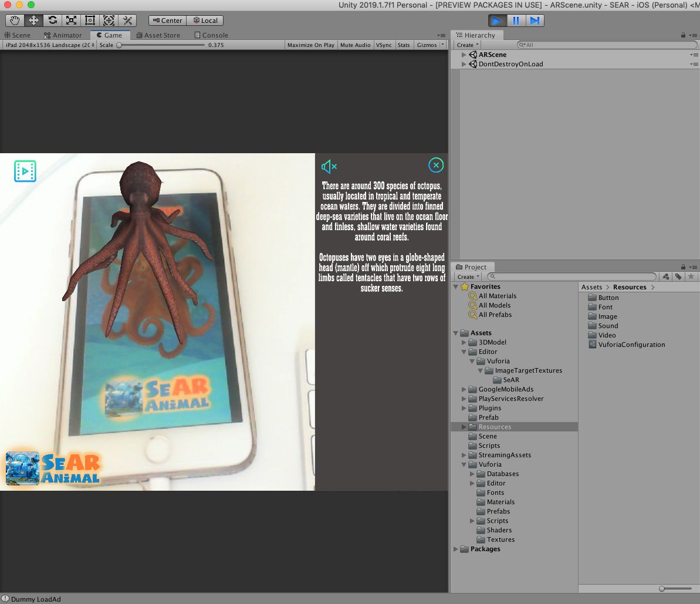Open the Gizmos dropdown

pos(430,45)
